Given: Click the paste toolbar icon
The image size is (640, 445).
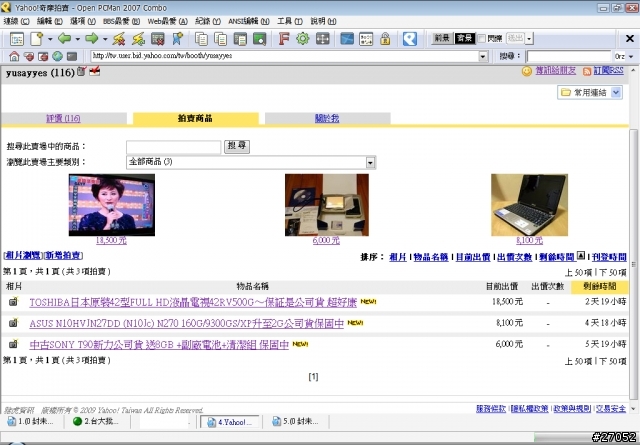Looking at the screenshot, I should 221,39.
